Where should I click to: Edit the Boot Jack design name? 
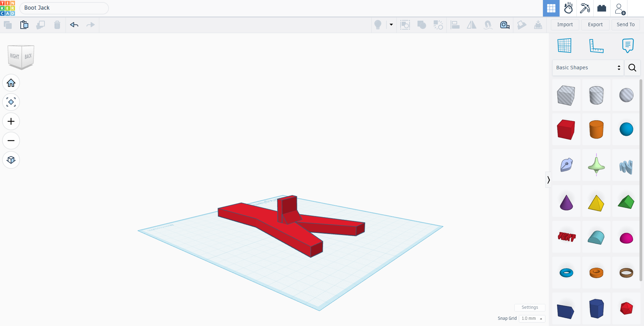64,8
